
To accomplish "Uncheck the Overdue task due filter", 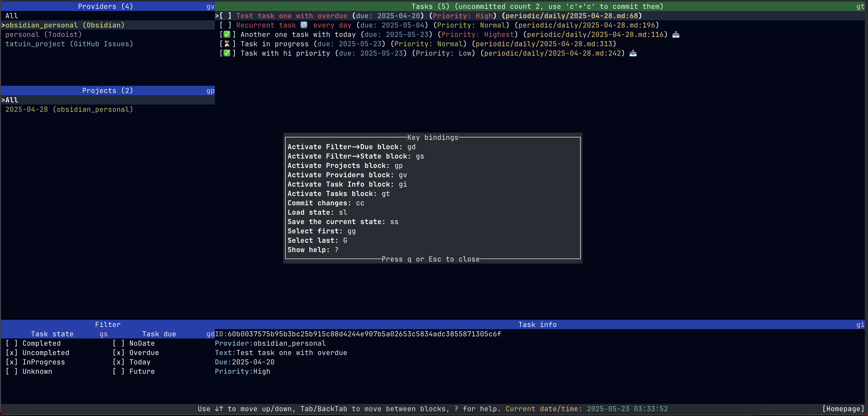I will [118, 353].
